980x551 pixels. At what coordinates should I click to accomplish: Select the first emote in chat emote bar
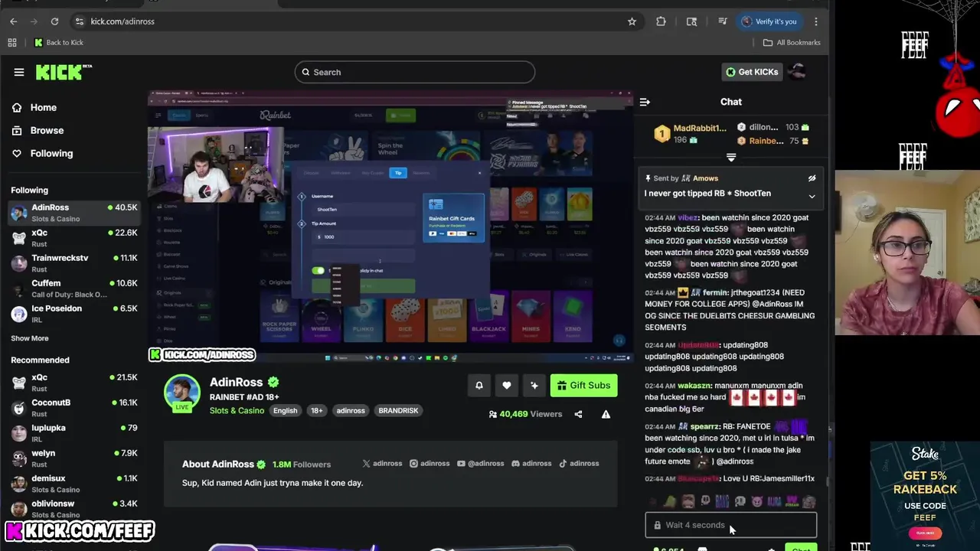pos(653,502)
